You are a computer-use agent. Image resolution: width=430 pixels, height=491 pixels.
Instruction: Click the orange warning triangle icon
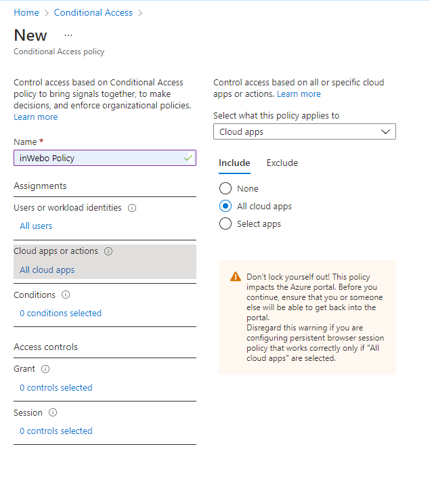(x=235, y=277)
